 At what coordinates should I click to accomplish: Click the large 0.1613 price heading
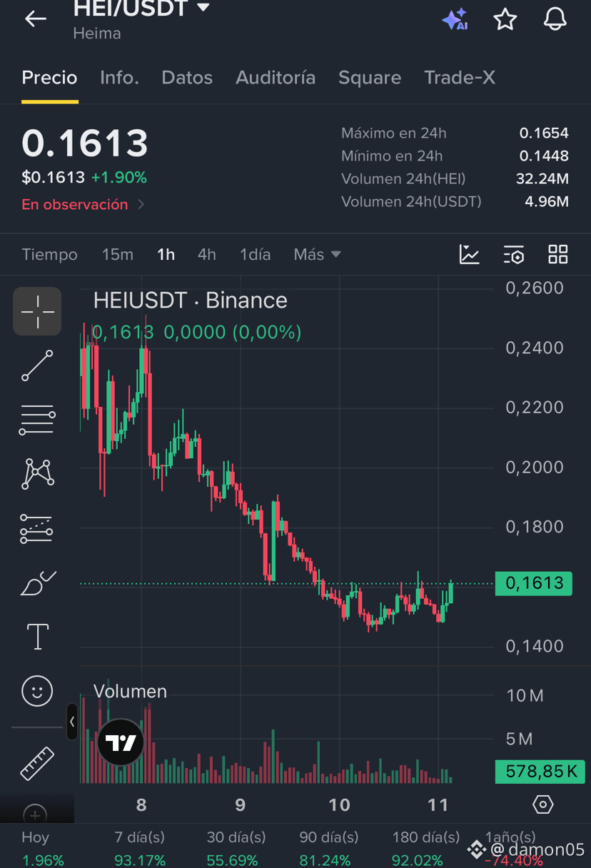(x=85, y=143)
